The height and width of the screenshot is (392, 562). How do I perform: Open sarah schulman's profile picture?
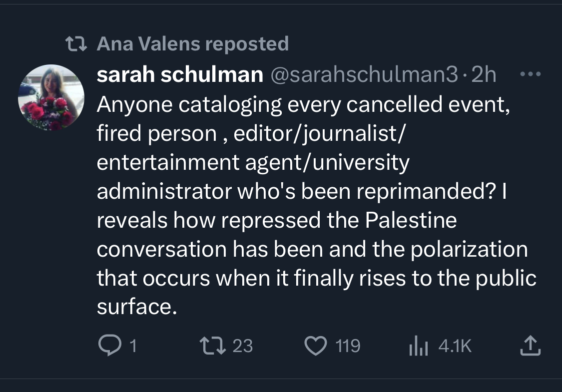click(51, 97)
